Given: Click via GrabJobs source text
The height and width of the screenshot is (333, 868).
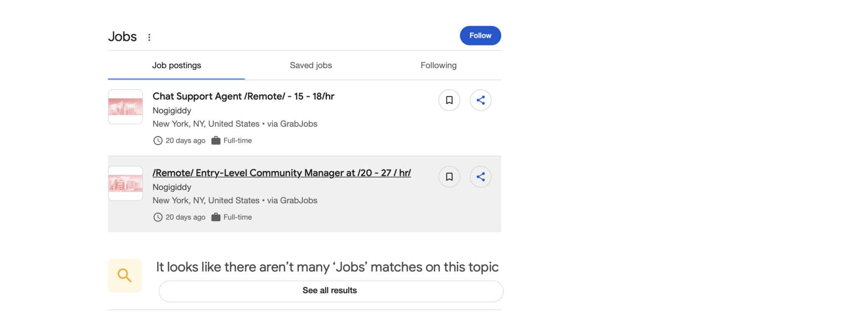Looking at the screenshot, I should pos(292,124).
